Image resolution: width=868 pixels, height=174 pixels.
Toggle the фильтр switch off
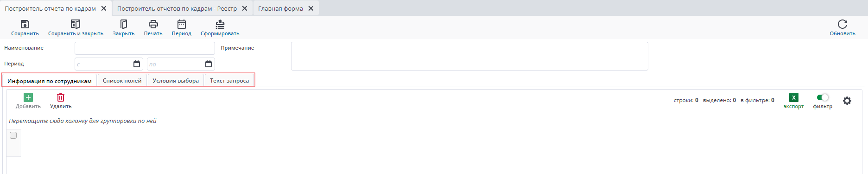[823, 97]
